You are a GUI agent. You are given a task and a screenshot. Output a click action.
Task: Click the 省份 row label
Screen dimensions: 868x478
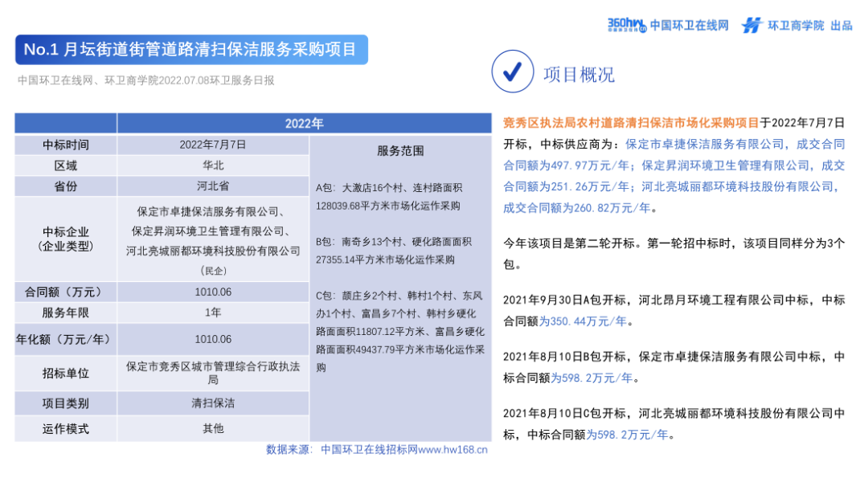(x=66, y=186)
